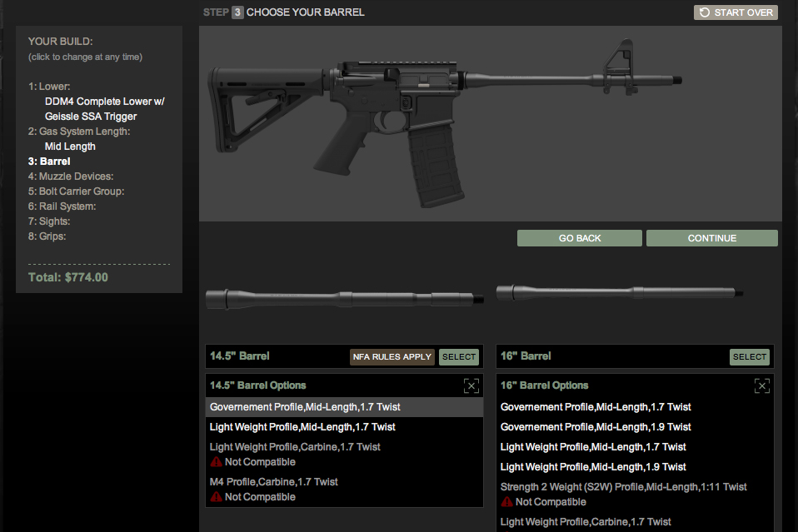
Task: Collapse the 14.5" Barrel Options panel icon
Action: 471,386
